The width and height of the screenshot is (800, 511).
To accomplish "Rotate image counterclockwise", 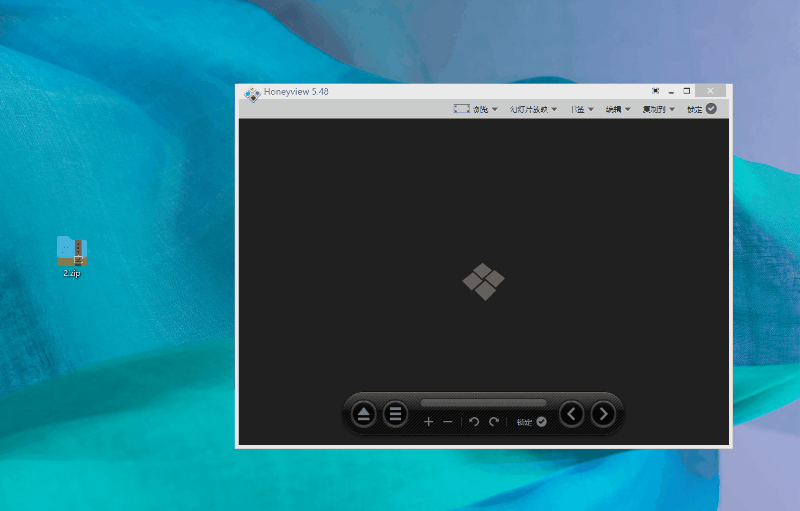I will click(x=475, y=422).
